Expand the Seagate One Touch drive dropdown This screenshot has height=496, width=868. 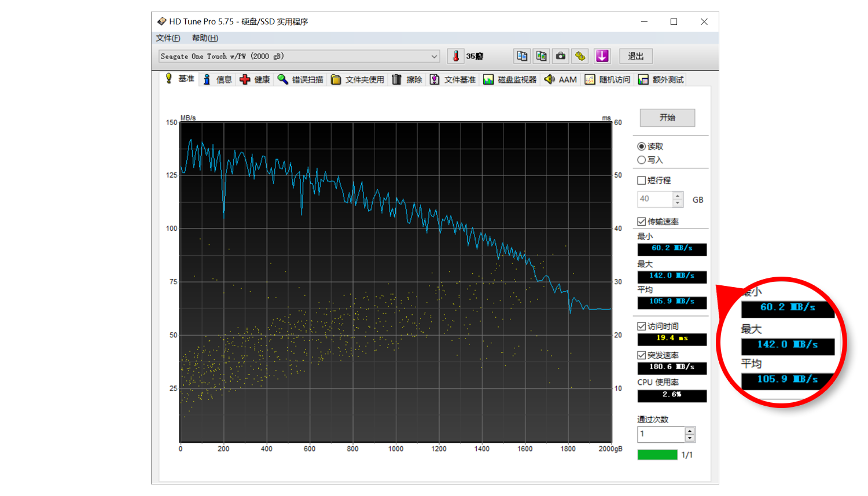click(433, 57)
